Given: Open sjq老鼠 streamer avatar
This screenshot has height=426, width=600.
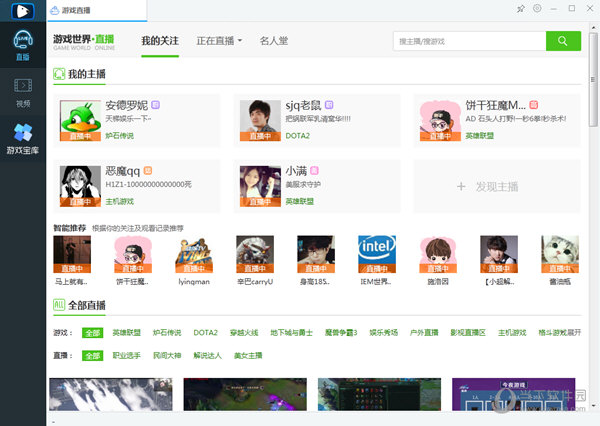Looking at the screenshot, I should [260, 121].
